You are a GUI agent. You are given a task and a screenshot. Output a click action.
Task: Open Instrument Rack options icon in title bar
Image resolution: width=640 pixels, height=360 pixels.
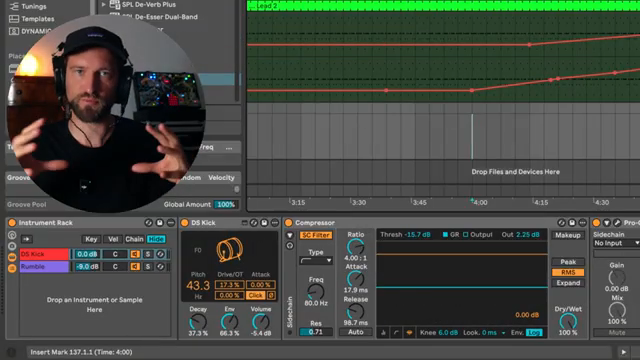click(171, 223)
